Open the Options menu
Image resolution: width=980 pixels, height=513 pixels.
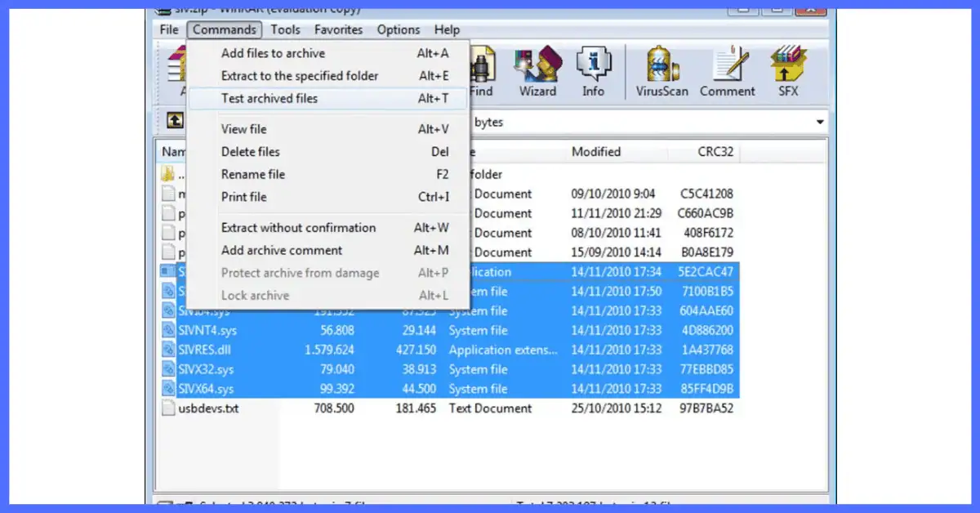(399, 29)
